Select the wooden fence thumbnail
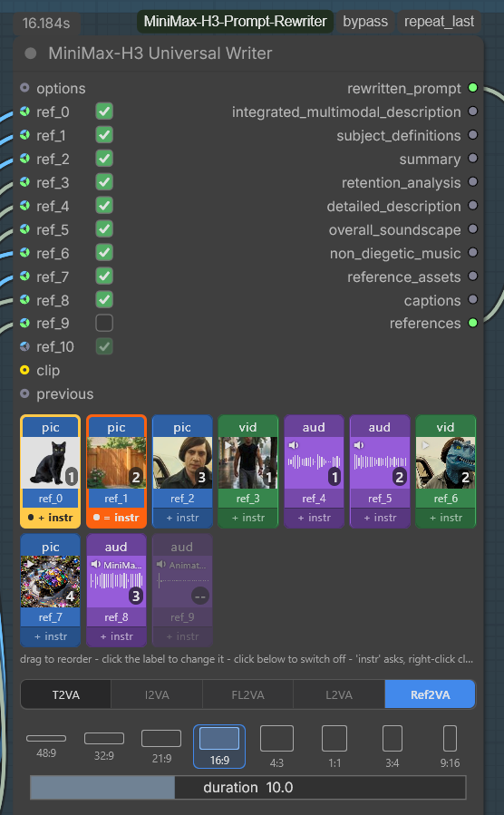 click(x=116, y=462)
